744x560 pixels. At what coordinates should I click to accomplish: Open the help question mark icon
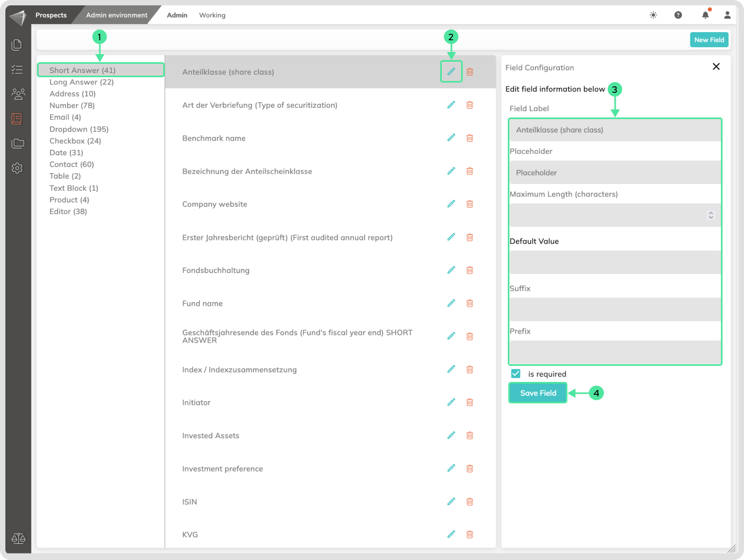678,15
